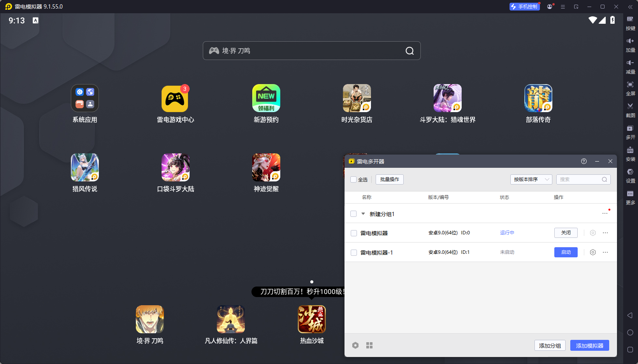Open help in the 雷电多开器 window
The width and height of the screenshot is (638, 364).
pyautogui.click(x=584, y=161)
